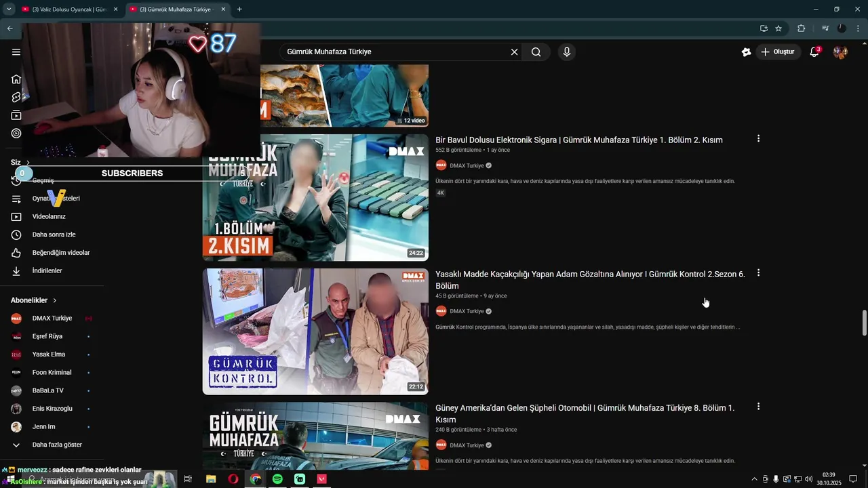Open the taskbar clock showing 02:39
This screenshot has width=868, height=488.
pyautogui.click(x=828, y=479)
